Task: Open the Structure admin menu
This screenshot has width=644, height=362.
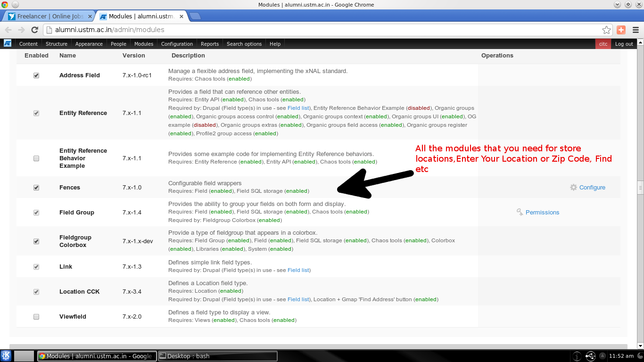Action: (57, 44)
